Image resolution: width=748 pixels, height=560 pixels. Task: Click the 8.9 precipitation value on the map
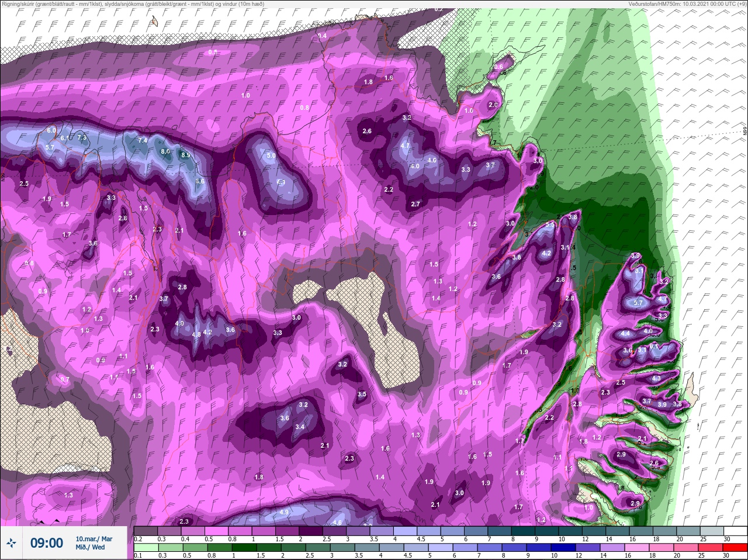186,155
